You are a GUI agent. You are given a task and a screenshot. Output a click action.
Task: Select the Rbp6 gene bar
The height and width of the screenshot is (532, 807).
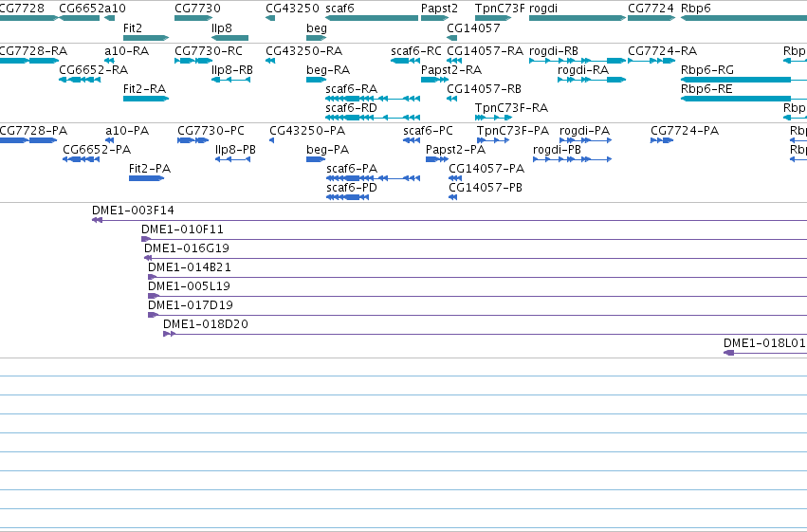tap(743, 18)
